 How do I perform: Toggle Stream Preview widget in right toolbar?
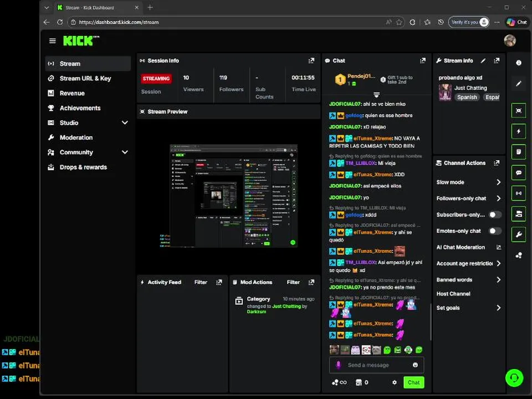pyautogui.click(x=519, y=111)
